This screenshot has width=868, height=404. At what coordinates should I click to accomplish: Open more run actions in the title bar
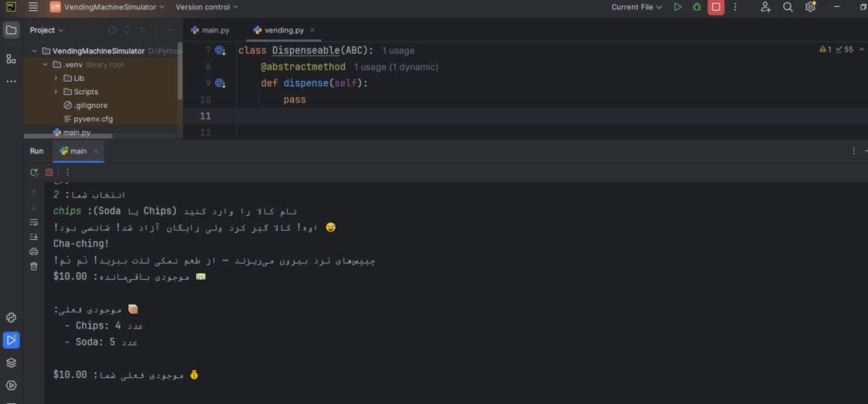click(x=736, y=7)
